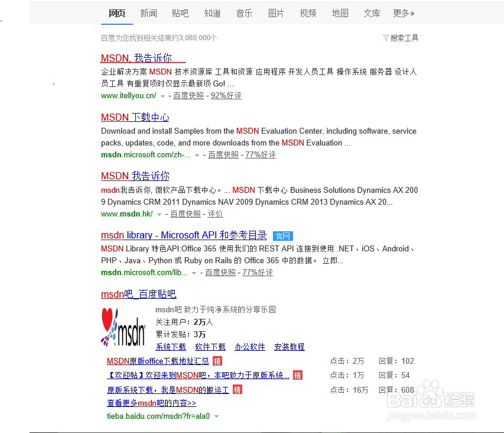
Task: Click the 关注用户: 2万人 text
Action: click(x=184, y=322)
